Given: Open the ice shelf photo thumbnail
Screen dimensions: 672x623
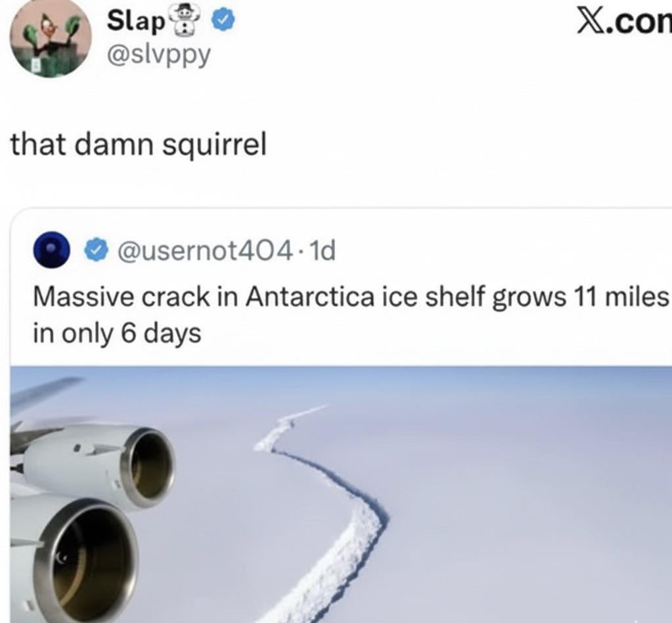Looking at the screenshot, I should [341, 494].
